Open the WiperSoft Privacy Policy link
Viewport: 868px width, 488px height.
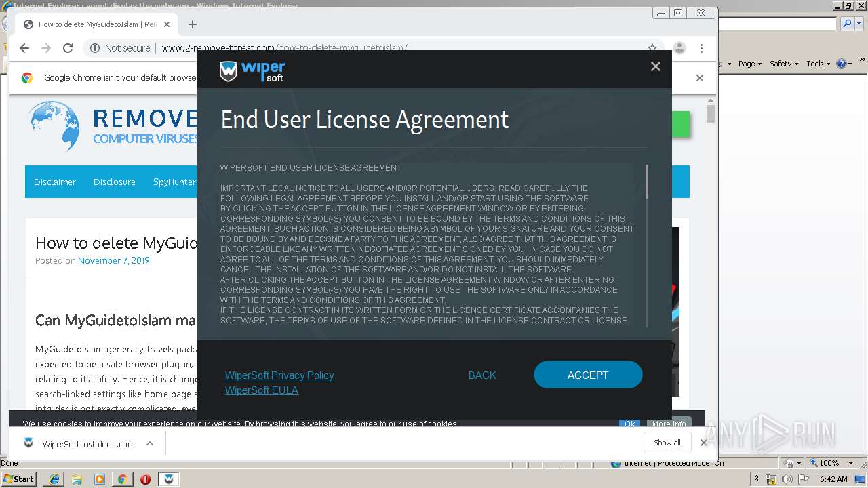click(x=279, y=375)
